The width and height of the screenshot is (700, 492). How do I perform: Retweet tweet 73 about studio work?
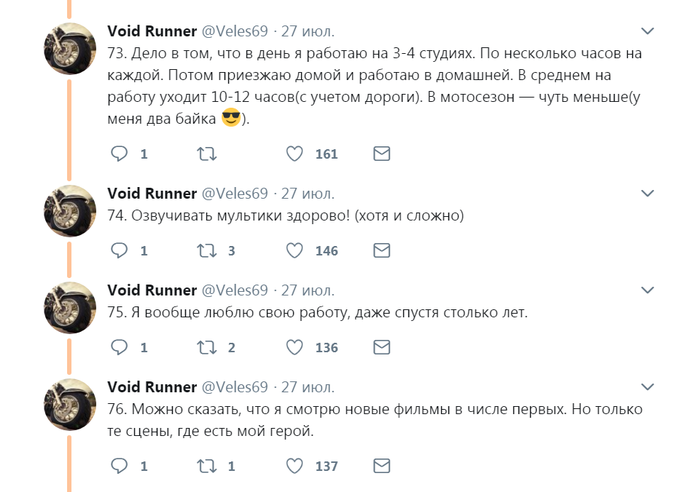point(206,154)
